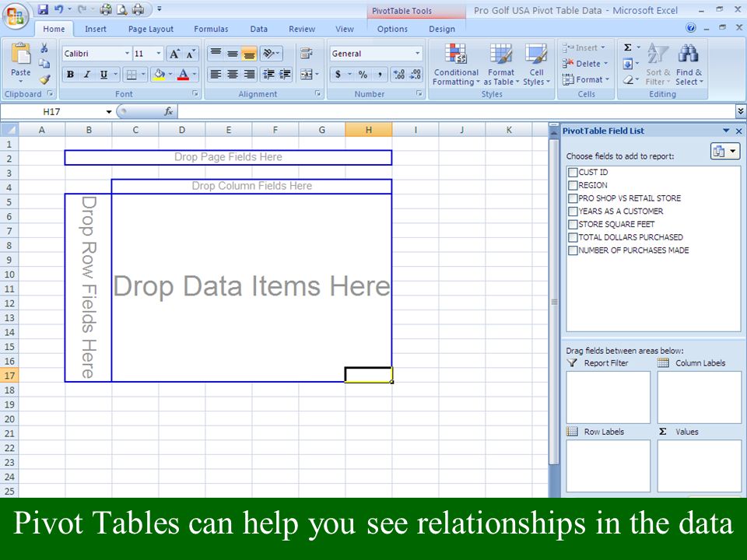This screenshot has width=747, height=560.
Task: Check PRO SHOP VS RETAIL STORE field
Action: (x=573, y=198)
